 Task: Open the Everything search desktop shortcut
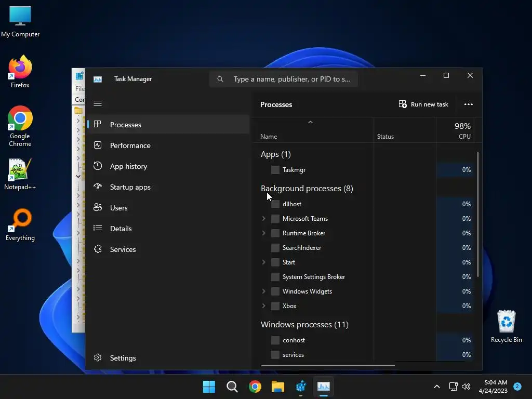(x=20, y=224)
